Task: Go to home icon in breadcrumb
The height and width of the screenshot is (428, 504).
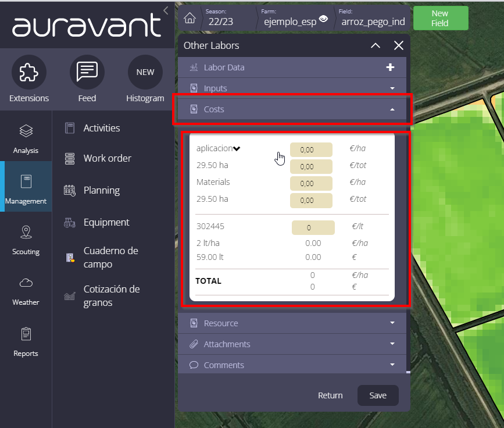Action: [190, 19]
